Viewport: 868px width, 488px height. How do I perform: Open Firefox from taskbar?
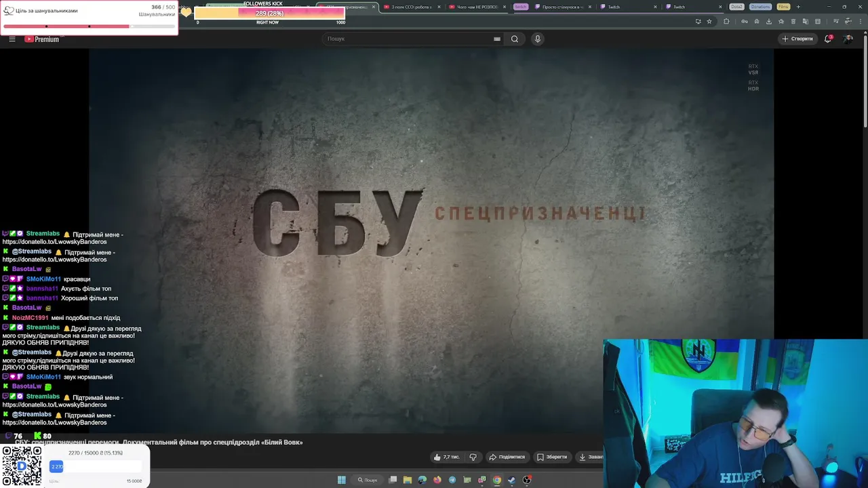[x=437, y=480]
